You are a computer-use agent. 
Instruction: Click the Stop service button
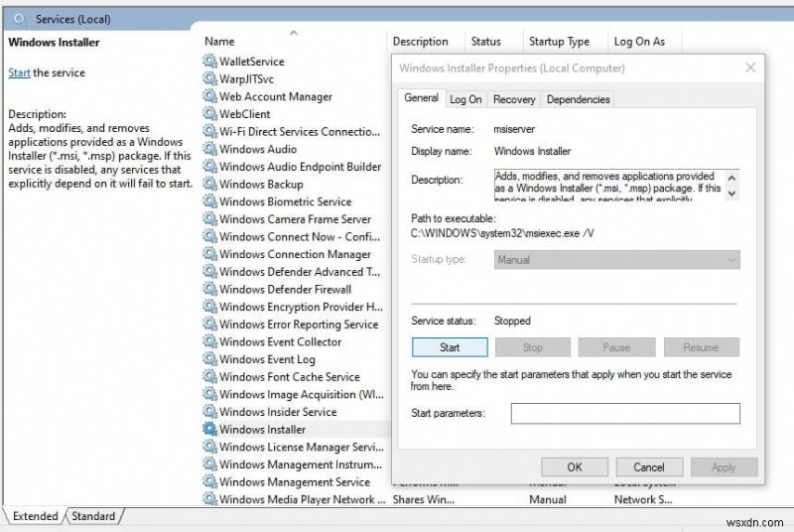(x=533, y=347)
